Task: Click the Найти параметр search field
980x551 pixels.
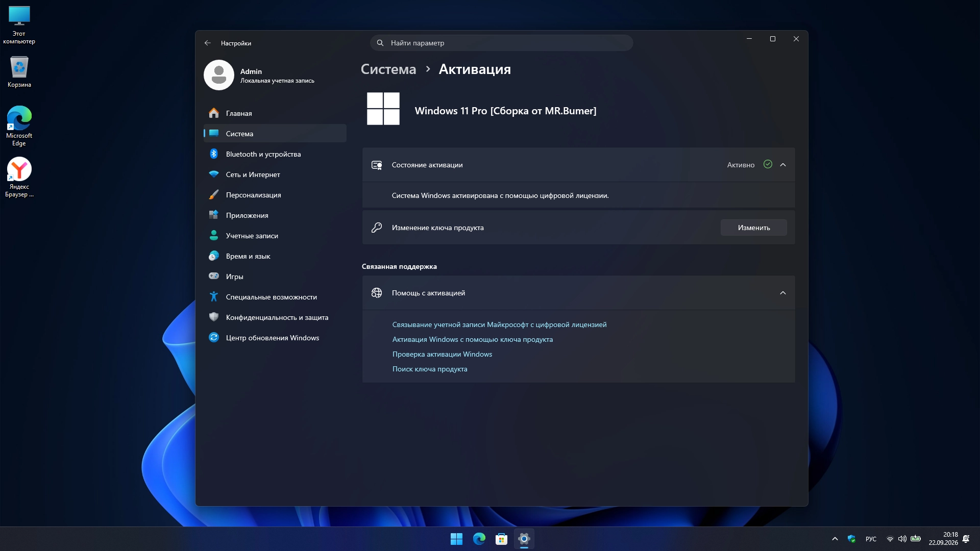Action: tap(501, 43)
